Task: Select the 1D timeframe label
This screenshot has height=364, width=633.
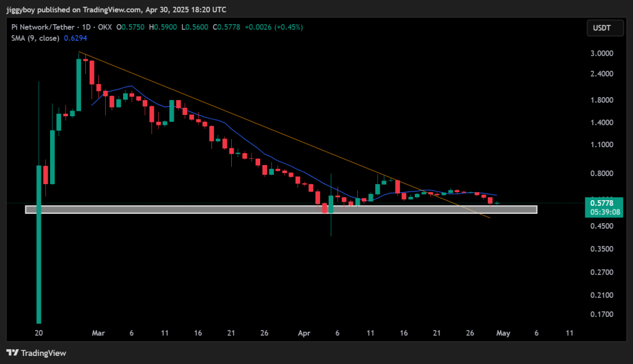Action: point(86,27)
